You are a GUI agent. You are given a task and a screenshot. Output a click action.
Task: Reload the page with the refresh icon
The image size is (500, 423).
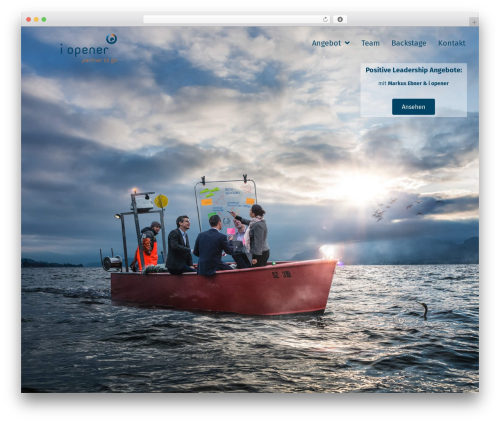point(325,19)
